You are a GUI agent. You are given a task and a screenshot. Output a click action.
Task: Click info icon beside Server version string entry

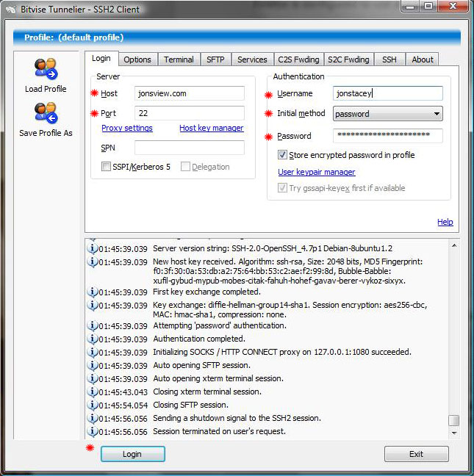pos(93,248)
